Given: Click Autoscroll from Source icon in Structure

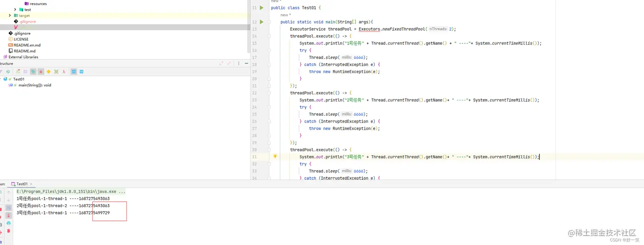Looking at the screenshot, I should pyautogui.click(x=81, y=72).
